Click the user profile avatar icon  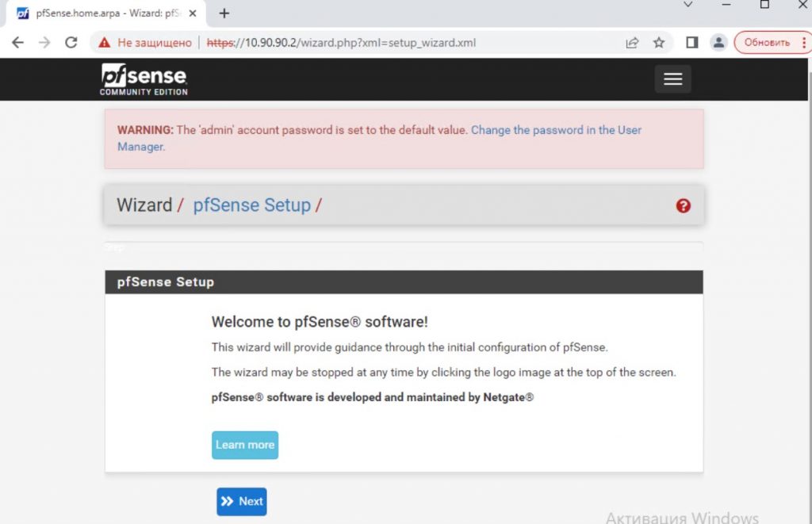[x=718, y=43]
